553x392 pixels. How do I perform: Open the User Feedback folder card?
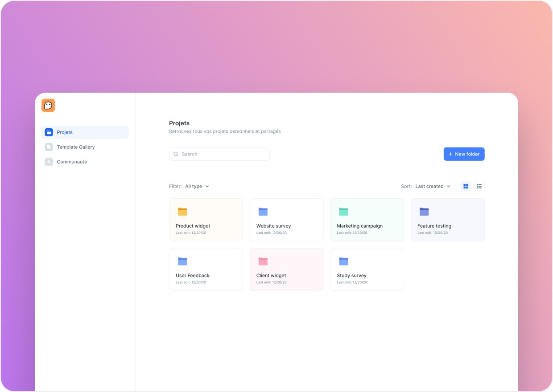tap(206, 269)
